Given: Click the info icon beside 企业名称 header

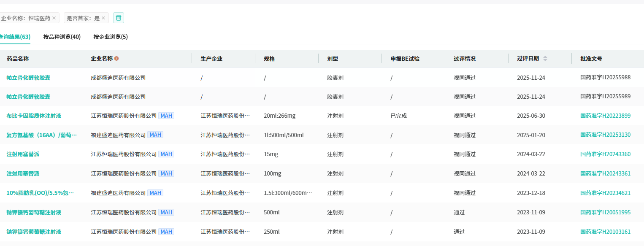Looking at the screenshot, I should [116, 59].
